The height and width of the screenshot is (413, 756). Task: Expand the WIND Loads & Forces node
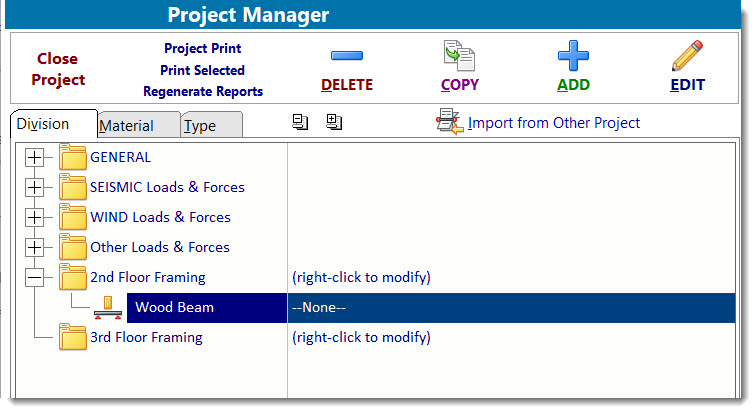click(35, 217)
